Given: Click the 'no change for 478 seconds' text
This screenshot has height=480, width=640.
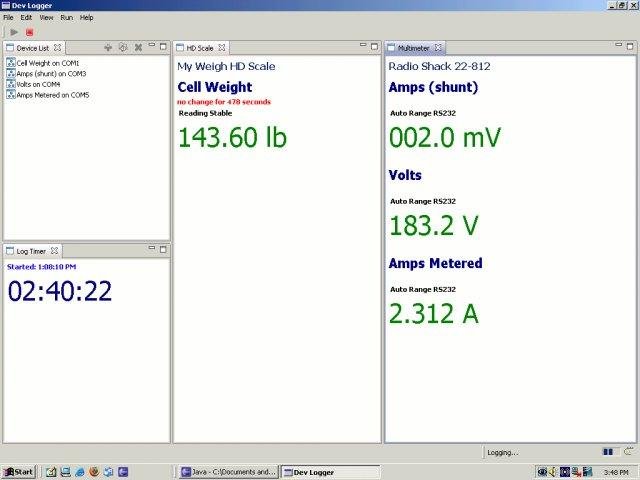Looking at the screenshot, I should (x=224, y=102).
